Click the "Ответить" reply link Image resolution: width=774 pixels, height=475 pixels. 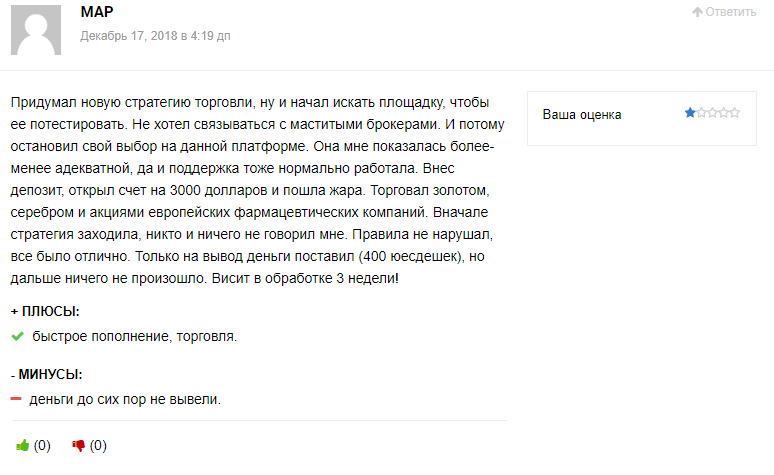click(730, 12)
